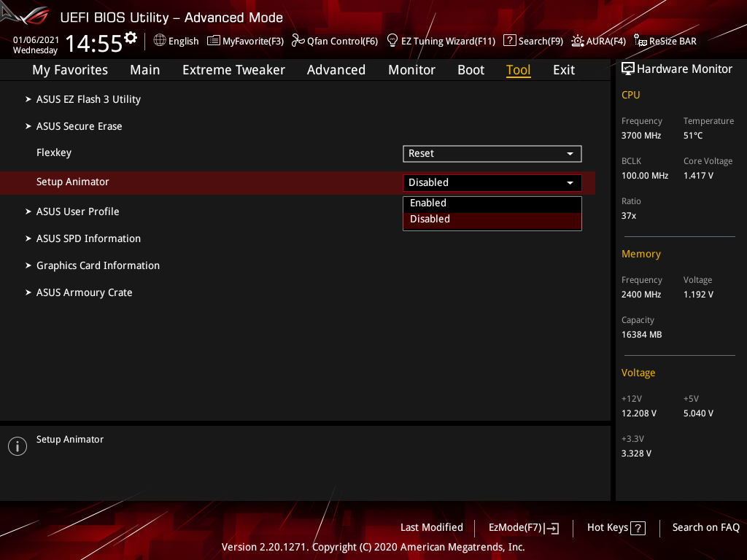Click Hardware Monitor title text

(684, 69)
